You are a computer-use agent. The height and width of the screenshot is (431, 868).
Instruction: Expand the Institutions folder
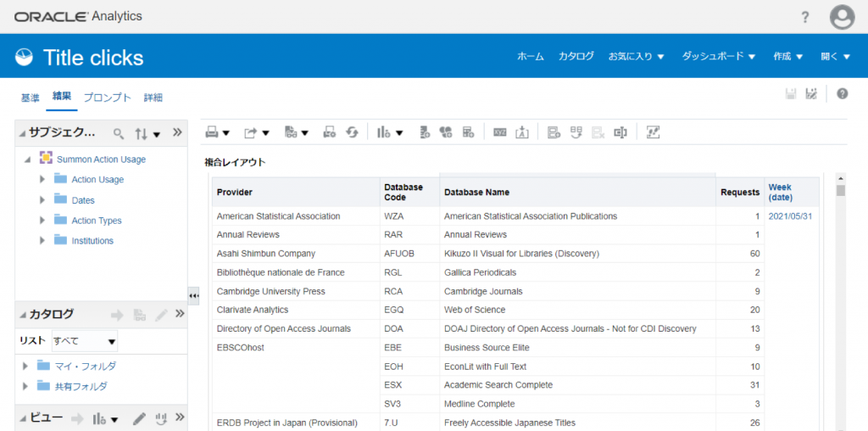[42, 241]
